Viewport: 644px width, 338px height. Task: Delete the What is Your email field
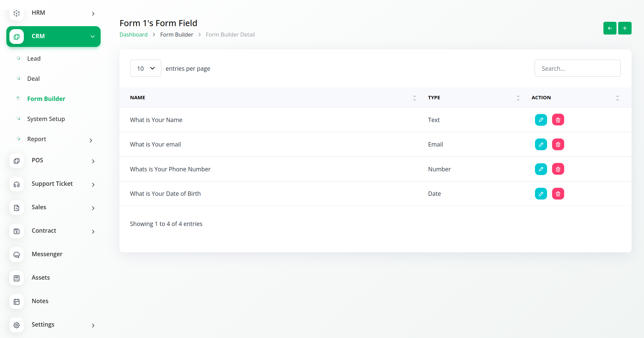558,145
